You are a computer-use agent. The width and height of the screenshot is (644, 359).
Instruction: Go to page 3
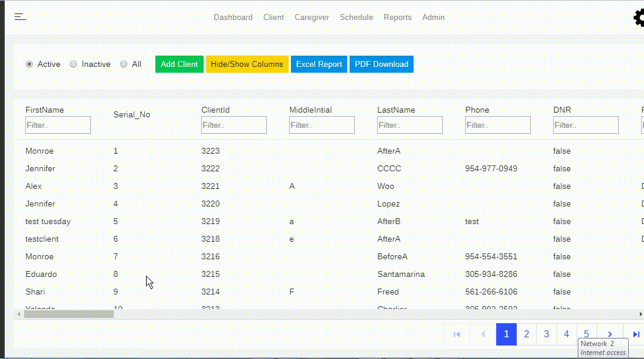(546, 334)
